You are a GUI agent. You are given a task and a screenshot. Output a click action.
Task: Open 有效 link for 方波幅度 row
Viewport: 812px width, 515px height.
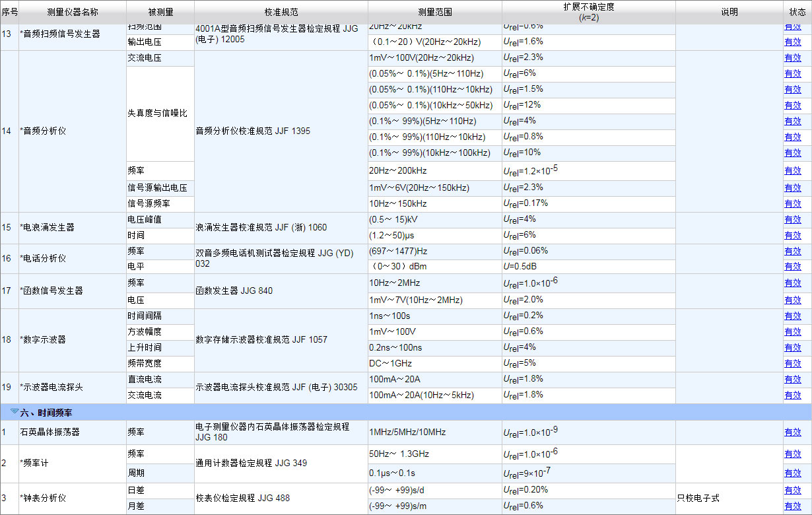tap(792, 332)
